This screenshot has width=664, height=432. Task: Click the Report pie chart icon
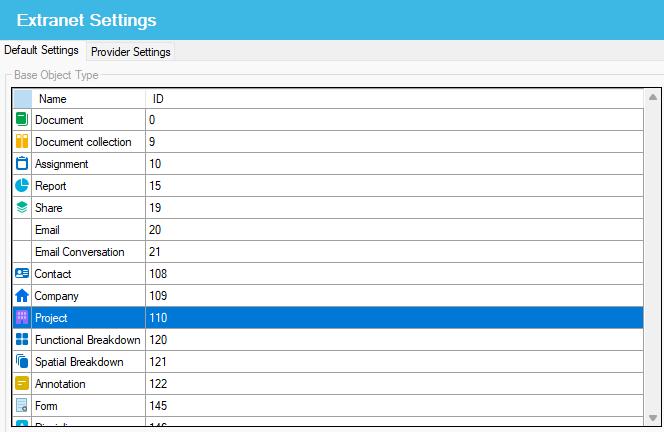pyautogui.click(x=22, y=186)
